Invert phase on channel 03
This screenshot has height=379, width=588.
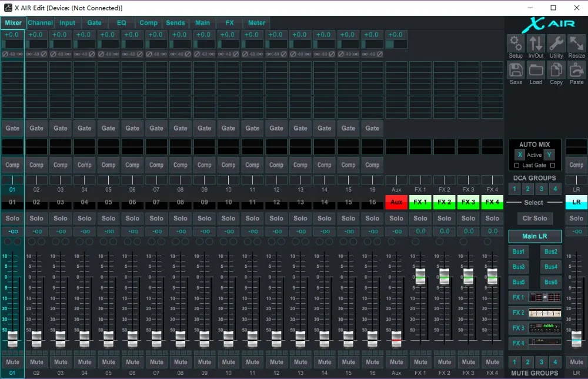click(53, 54)
